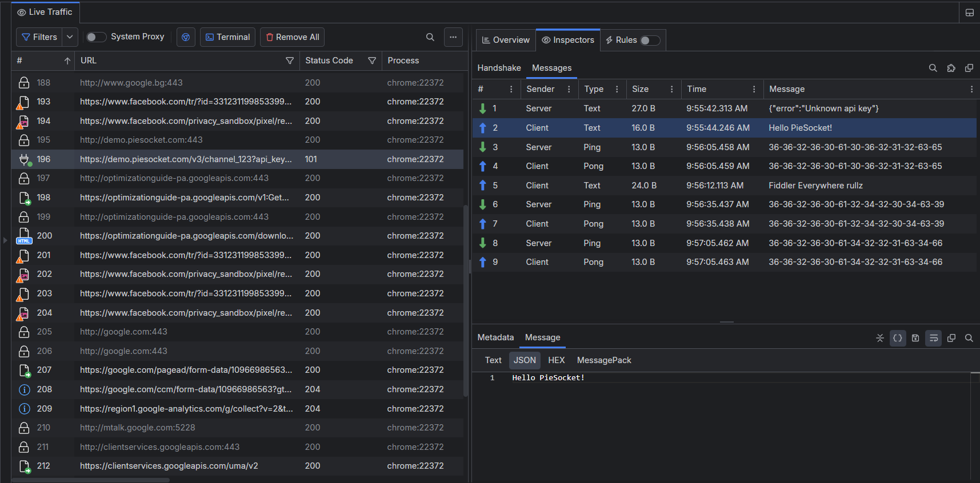Click the format braces icon in message viewer
Image resolution: width=980 pixels, height=483 pixels.
click(897, 338)
